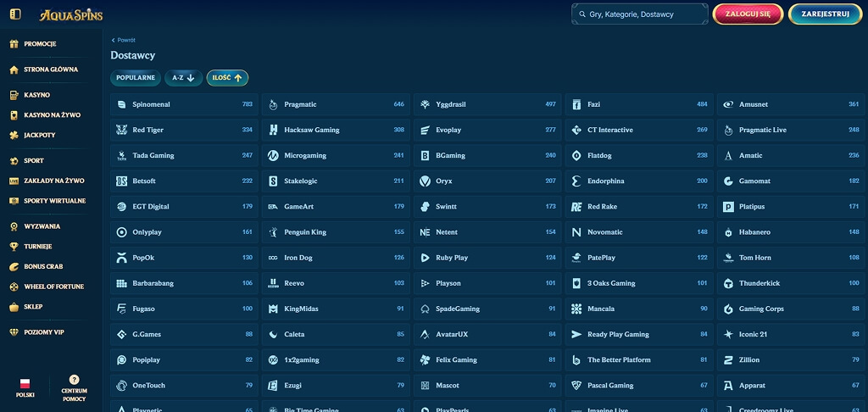The height and width of the screenshot is (412, 868).
Task: Click the search magnifier icon
Action: click(x=581, y=14)
